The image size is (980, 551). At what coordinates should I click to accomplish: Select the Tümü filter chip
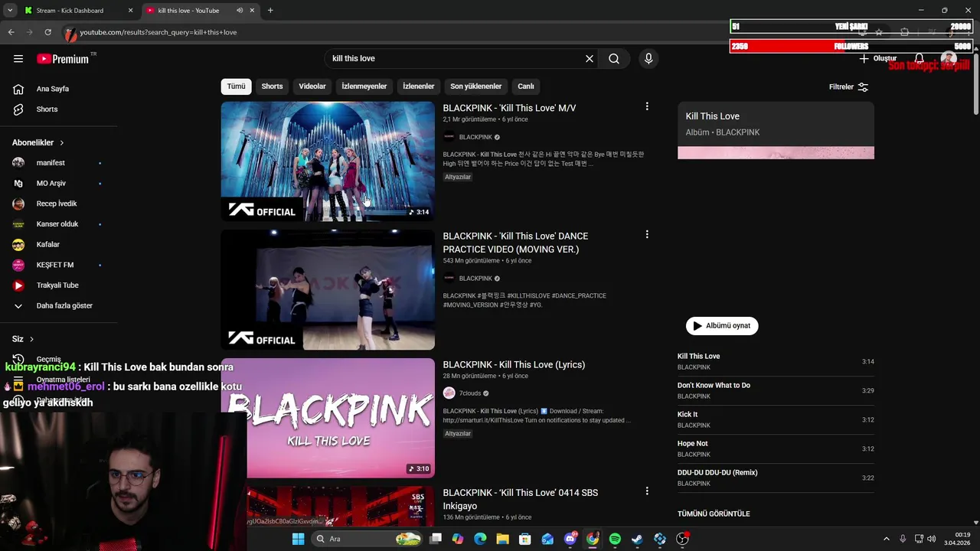click(x=236, y=86)
